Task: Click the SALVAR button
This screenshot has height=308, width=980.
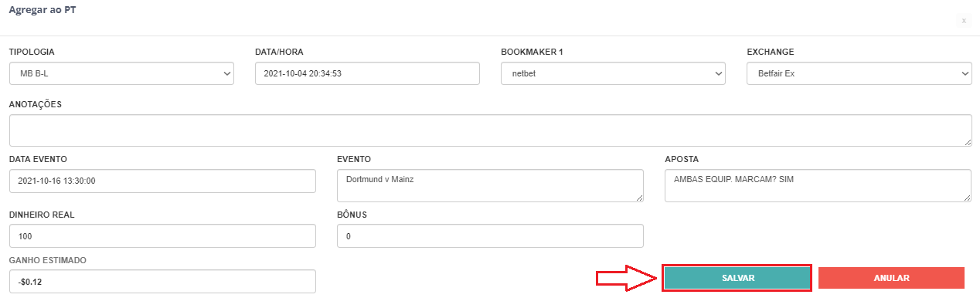Action: 737,278
